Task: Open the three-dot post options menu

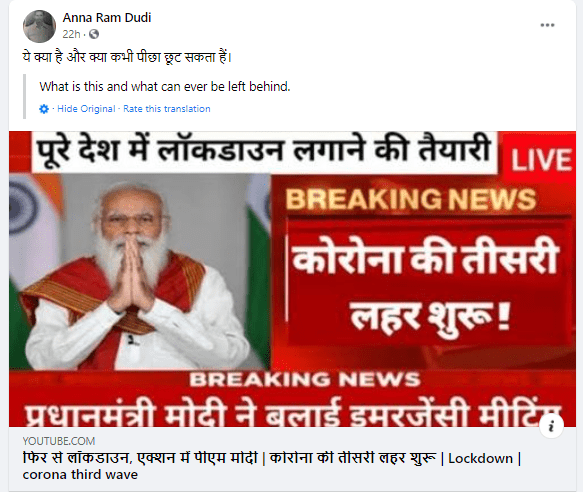Action: (547, 25)
